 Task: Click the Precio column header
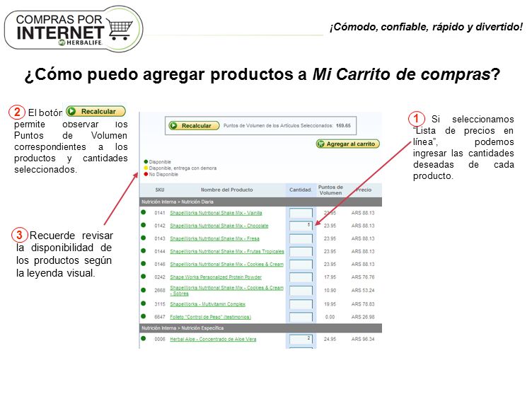tap(364, 190)
